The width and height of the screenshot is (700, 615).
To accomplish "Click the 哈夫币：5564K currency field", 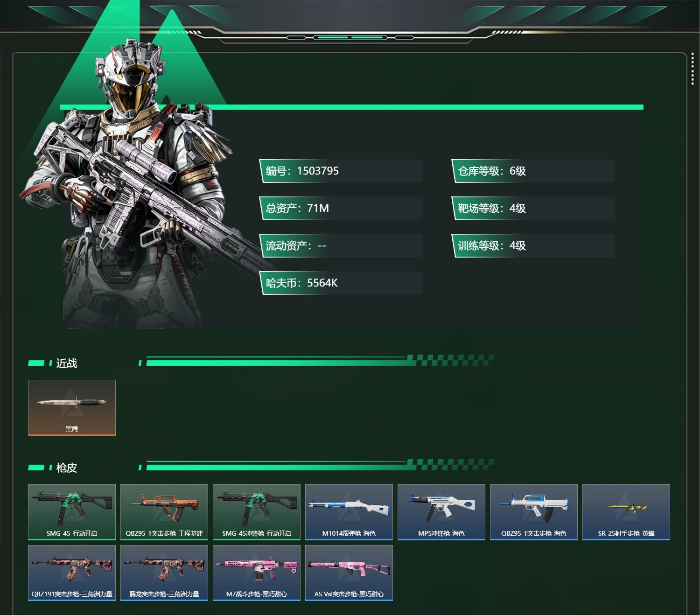I will [x=341, y=283].
